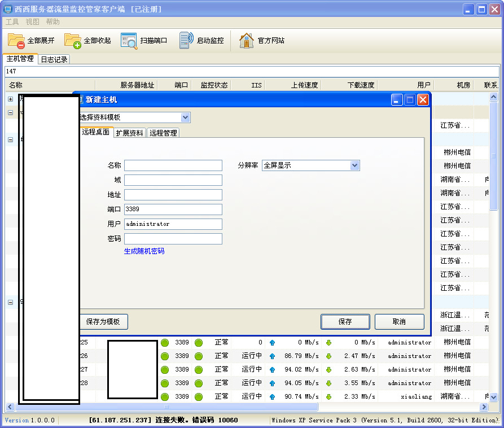This screenshot has width=504, height=428.
Task: Click the 地址 address input field
Action: [x=173, y=195]
